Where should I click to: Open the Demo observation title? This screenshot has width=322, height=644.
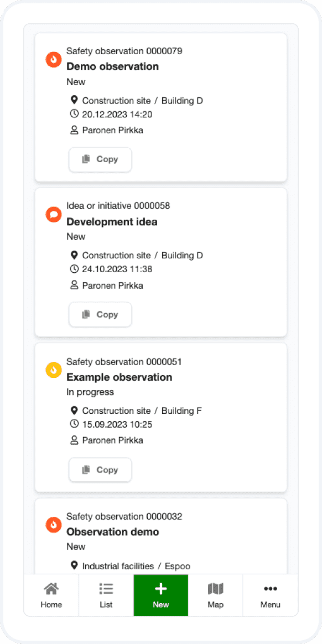point(112,66)
